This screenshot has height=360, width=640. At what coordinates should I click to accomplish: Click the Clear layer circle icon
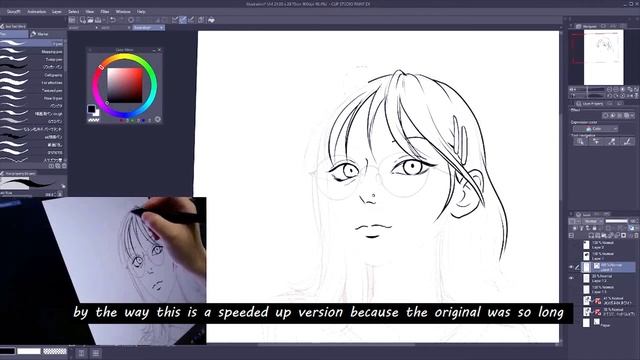[131, 20]
